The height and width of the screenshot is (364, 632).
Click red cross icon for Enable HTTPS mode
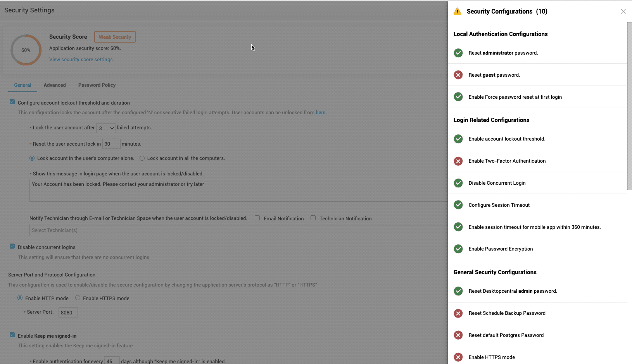[x=458, y=357]
